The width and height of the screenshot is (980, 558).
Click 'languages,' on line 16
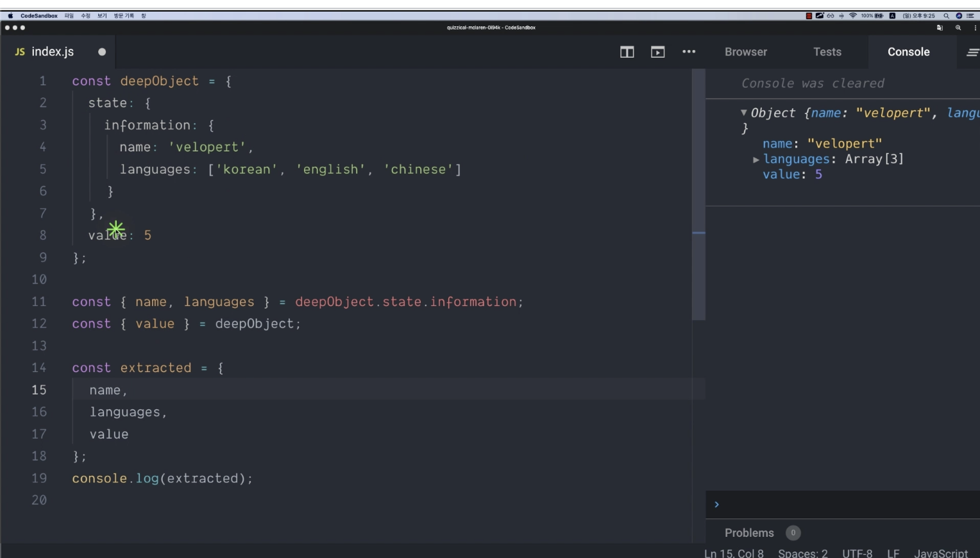click(x=128, y=412)
